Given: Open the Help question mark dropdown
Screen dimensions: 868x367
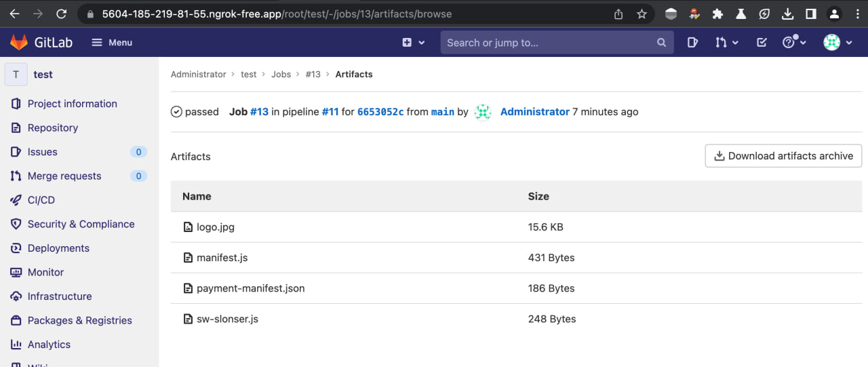Looking at the screenshot, I should pos(794,42).
